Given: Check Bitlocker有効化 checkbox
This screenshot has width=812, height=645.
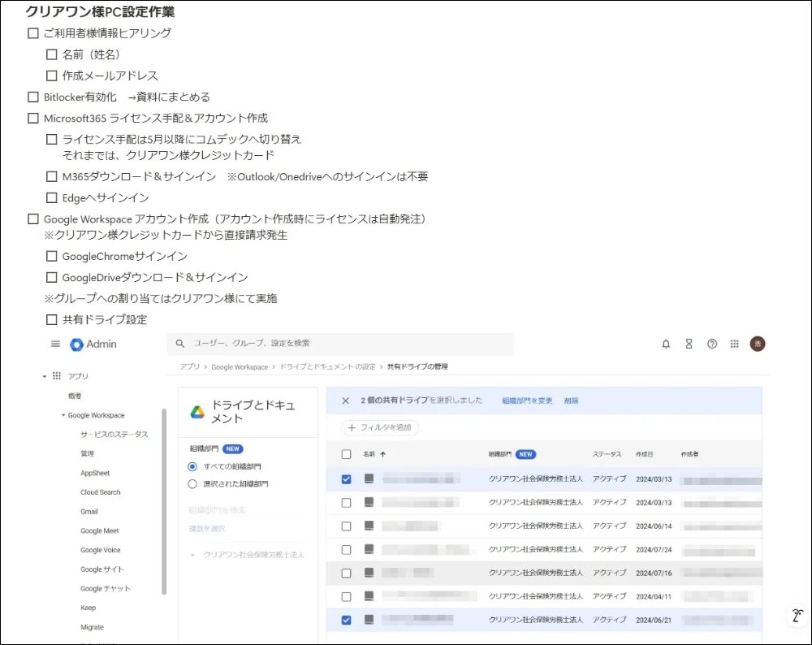Looking at the screenshot, I should click(x=33, y=97).
